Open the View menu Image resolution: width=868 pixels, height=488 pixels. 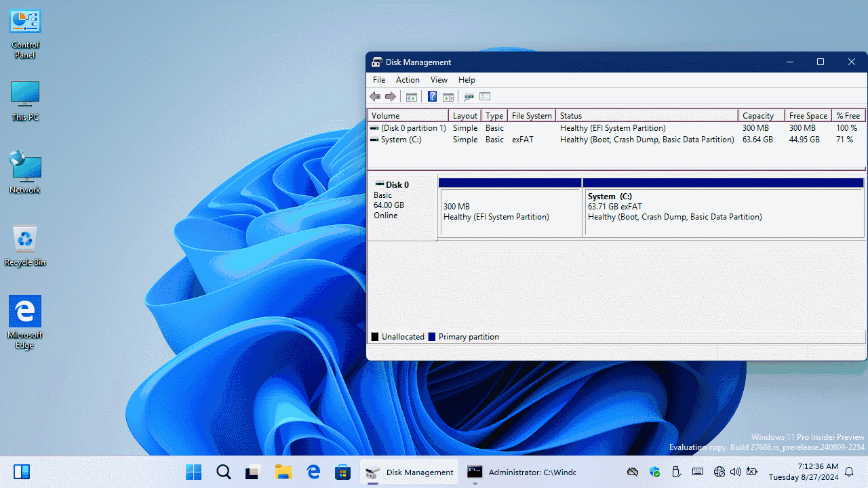[439, 80]
